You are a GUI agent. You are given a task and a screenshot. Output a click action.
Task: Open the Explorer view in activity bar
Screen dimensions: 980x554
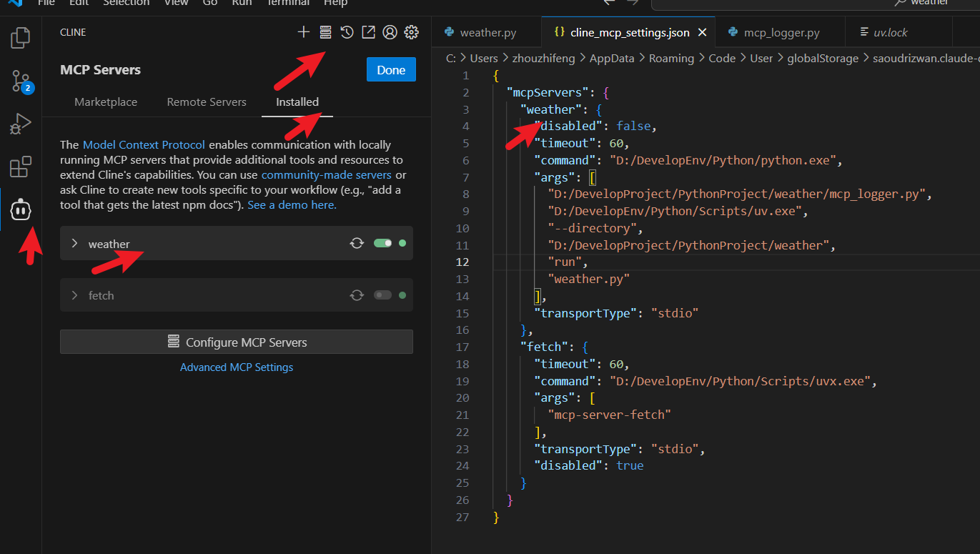coord(21,37)
